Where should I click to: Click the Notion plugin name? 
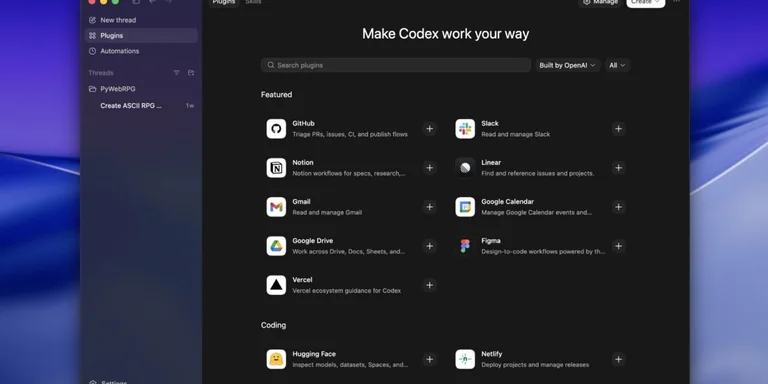[303, 163]
